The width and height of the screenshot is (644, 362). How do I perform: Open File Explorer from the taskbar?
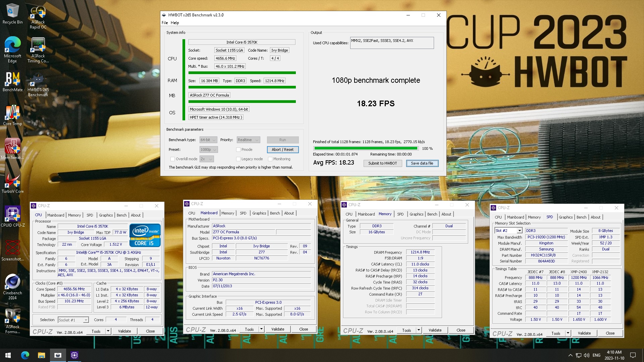pos(41,355)
